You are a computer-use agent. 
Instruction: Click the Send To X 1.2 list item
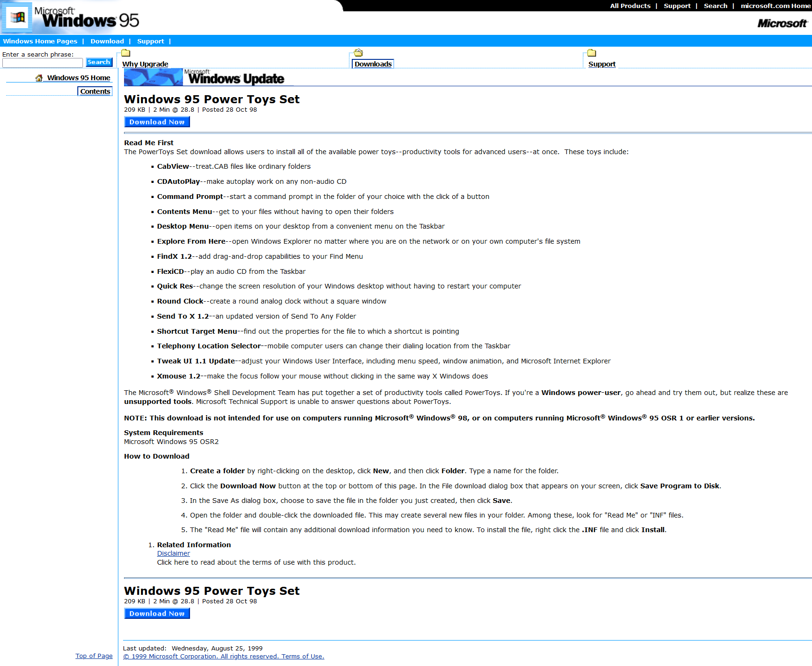(x=257, y=316)
